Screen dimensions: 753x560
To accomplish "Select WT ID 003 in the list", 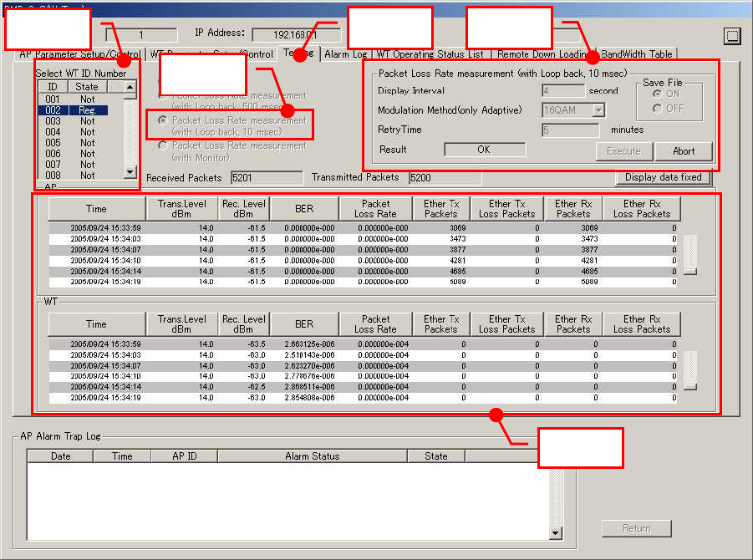I will coord(73,121).
